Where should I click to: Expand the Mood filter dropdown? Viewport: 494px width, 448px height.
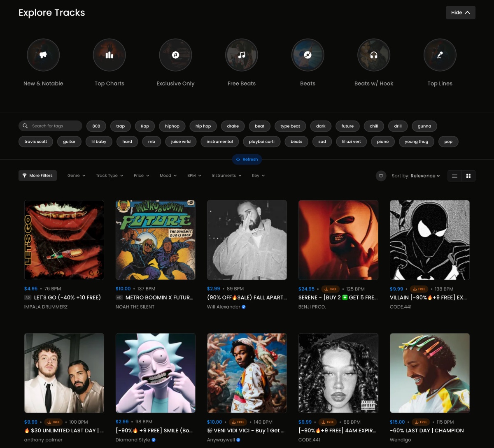click(x=168, y=176)
